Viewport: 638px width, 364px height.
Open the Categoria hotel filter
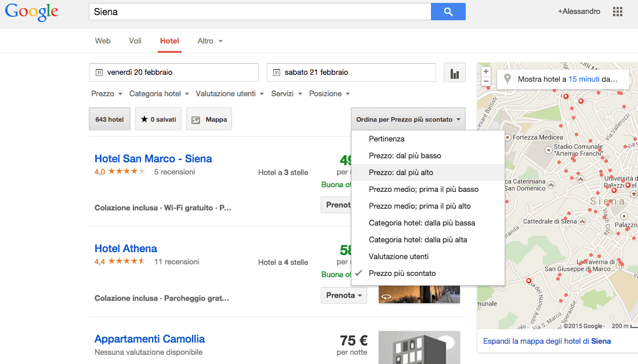coord(159,93)
